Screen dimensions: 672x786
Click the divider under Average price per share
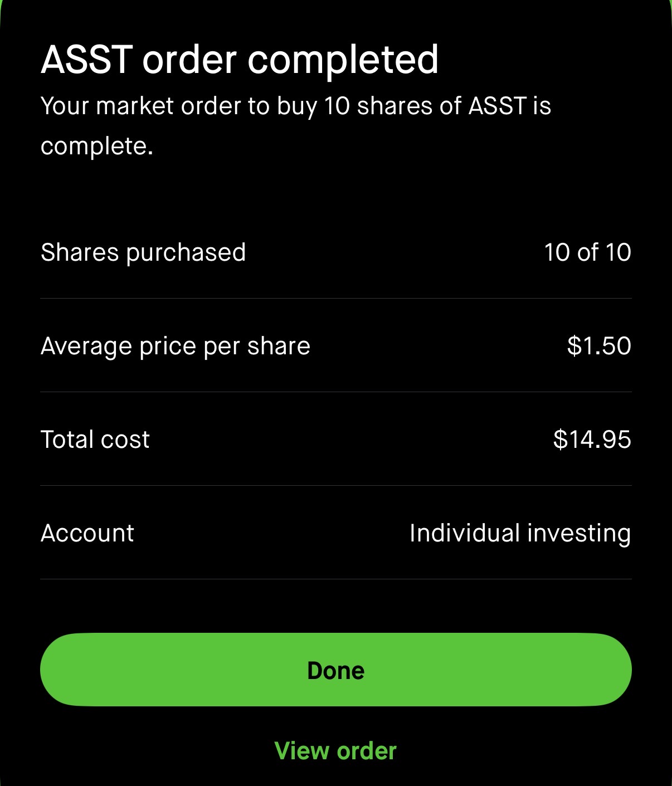pyautogui.click(x=335, y=392)
